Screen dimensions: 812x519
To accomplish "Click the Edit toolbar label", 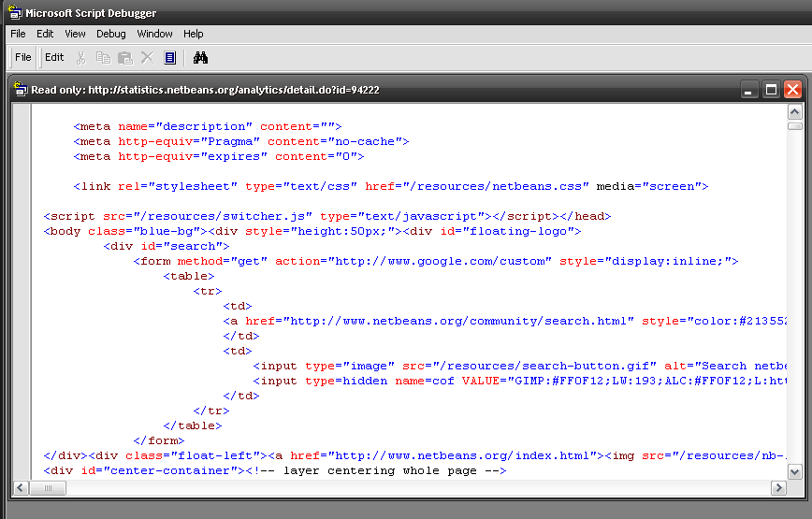I will point(54,57).
